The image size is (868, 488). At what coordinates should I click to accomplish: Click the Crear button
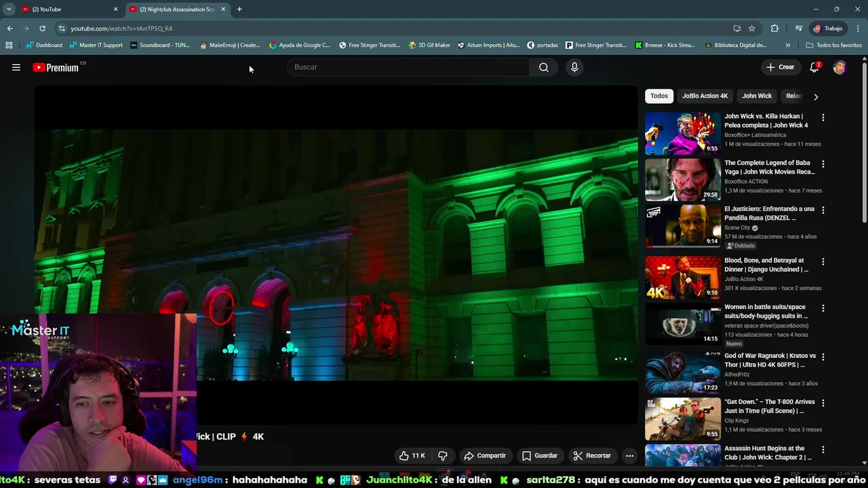[780, 67]
